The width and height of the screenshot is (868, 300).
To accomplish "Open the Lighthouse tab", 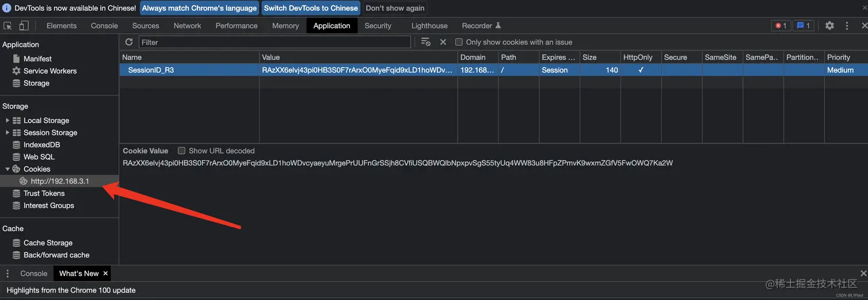I will [x=429, y=26].
